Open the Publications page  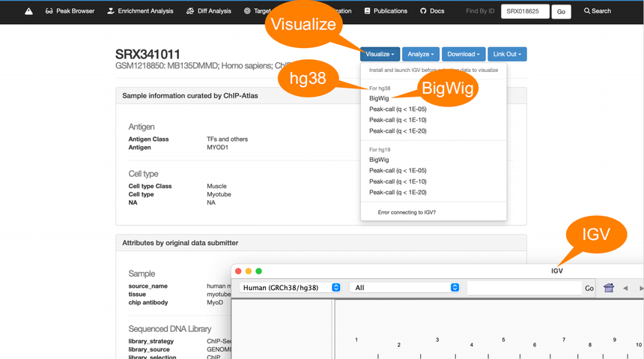386,11
